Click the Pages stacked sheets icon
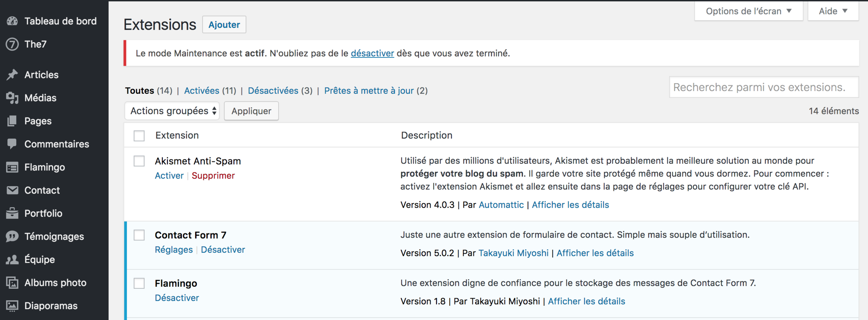This screenshot has height=320, width=868. point(12,121)
